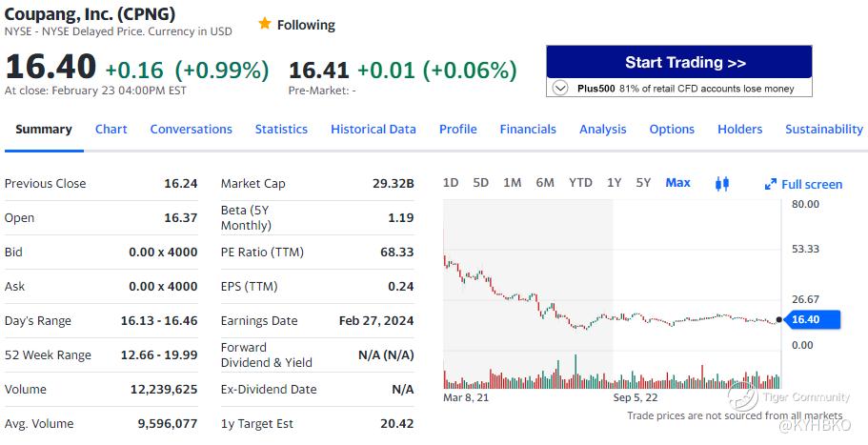Choose the Max chart range
Viewport: 868px width, 445px height.
677,182
